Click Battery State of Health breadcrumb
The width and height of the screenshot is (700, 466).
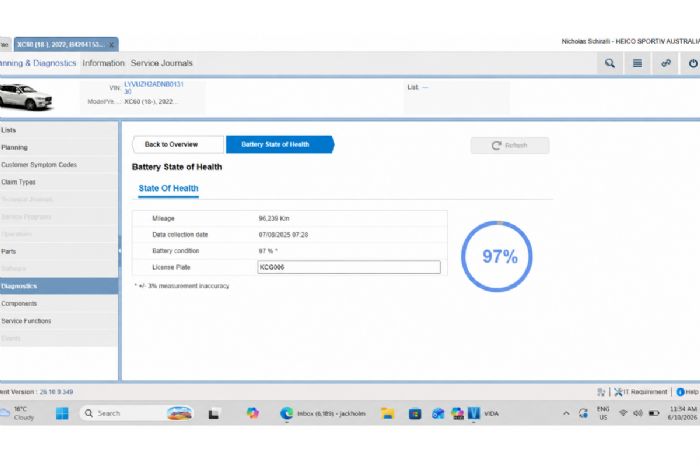coord(280,145)
